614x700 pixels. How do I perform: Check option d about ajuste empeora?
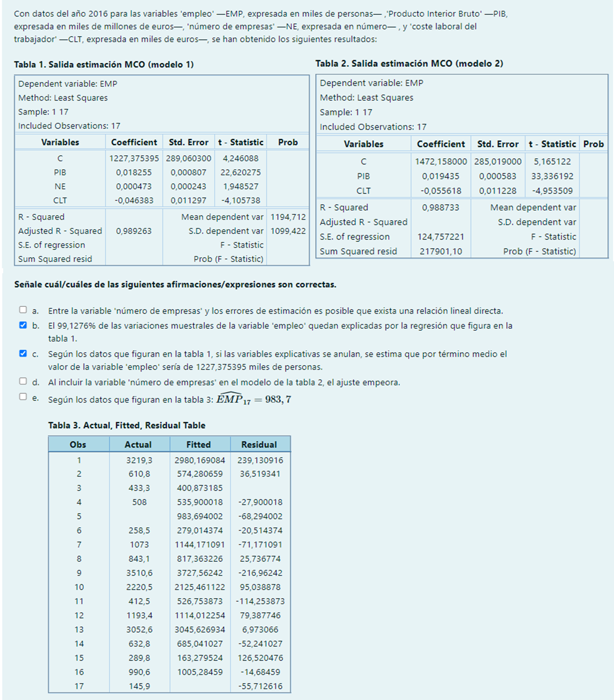(x=23, y=381)
